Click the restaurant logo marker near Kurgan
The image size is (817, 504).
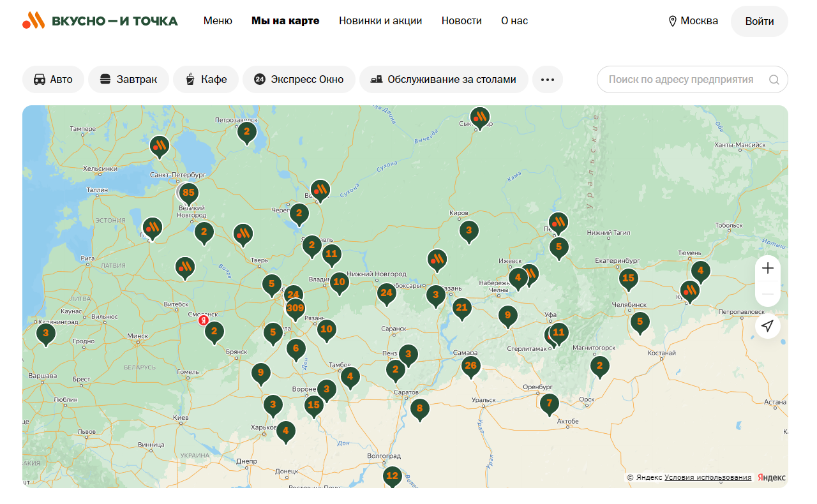tap(690, 292)
